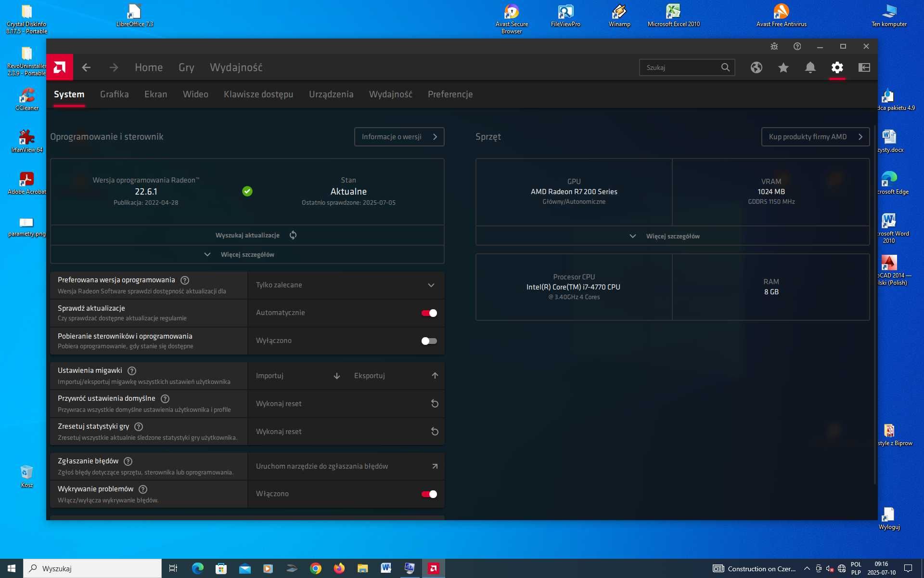This screenshot has height=578, width=924.
Task: Click the AMD logo icon
Action: 60,67
